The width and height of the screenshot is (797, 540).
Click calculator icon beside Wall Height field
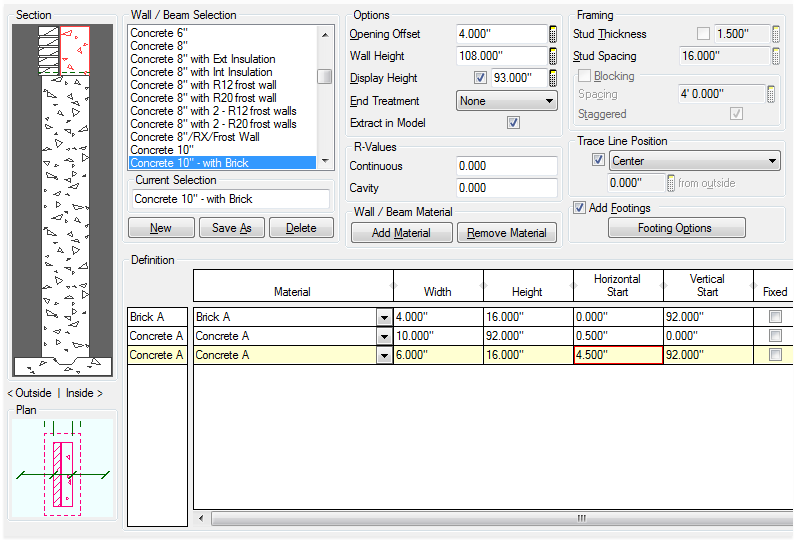click(x=553, y=56)
